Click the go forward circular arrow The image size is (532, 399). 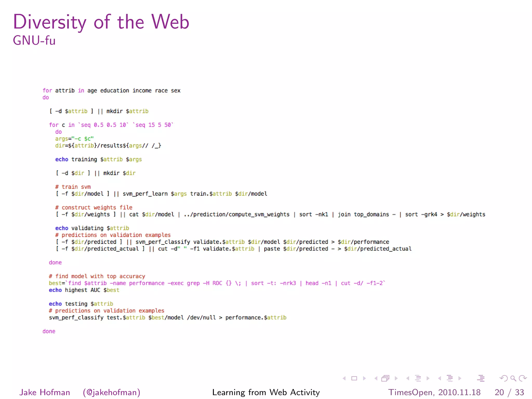coord(523,378)
